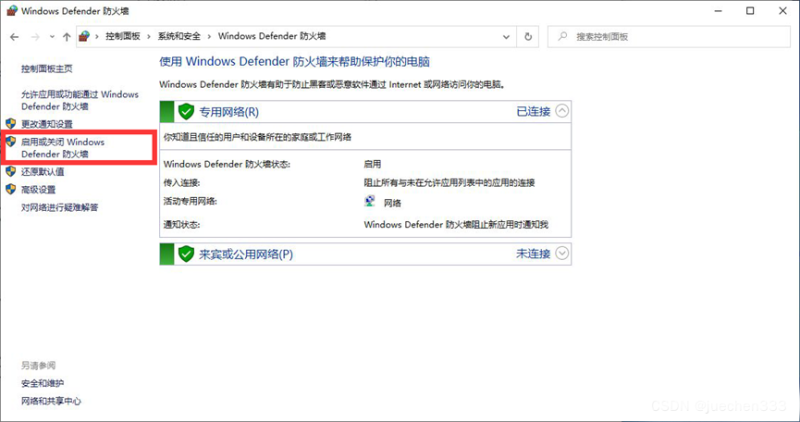Click 活动专用网络 label
The height and width of the screenshot is (422, 800).
190,202
